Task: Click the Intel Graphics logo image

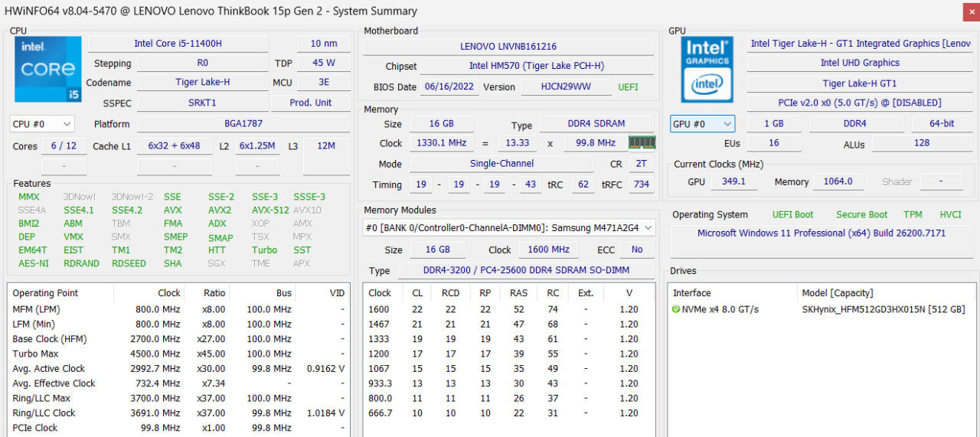Action: coord(707,69)
